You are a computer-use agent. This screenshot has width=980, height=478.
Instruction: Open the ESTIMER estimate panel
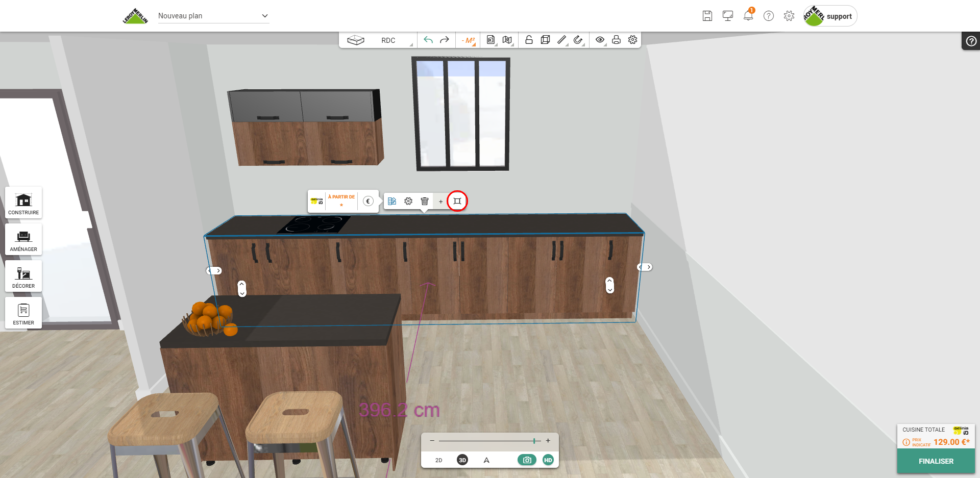(x=23, y=313)
